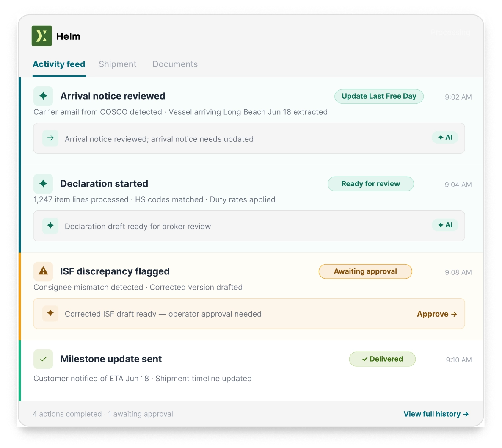Click the 9:04 AM timestamp
The image size is (502, 448).
[458, 185]
